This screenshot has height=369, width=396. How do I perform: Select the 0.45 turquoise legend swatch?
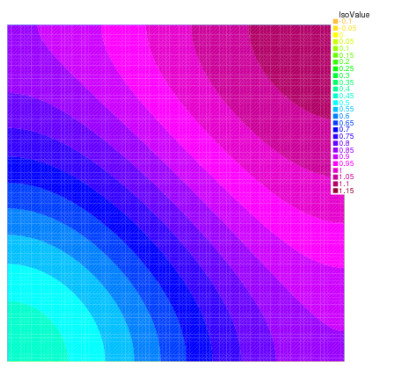pyautogui.click(x=335, y=96)
